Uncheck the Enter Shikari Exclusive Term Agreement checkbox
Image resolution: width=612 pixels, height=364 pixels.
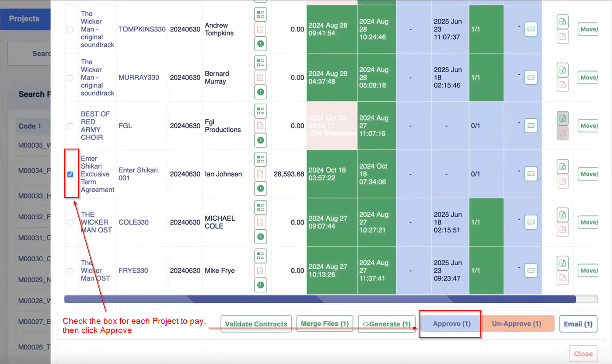click(x=70, y=174)
